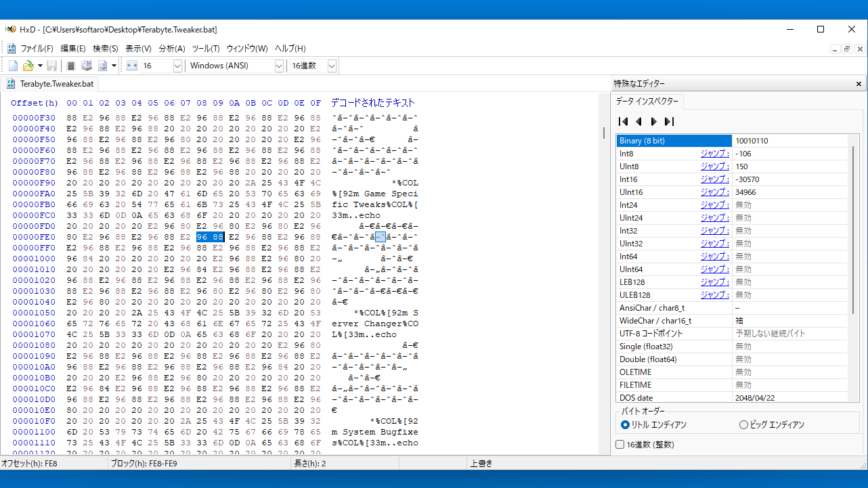868x488 pixels.
Task: Click the bytes-per-row width icon
Action: pos(132,66)
